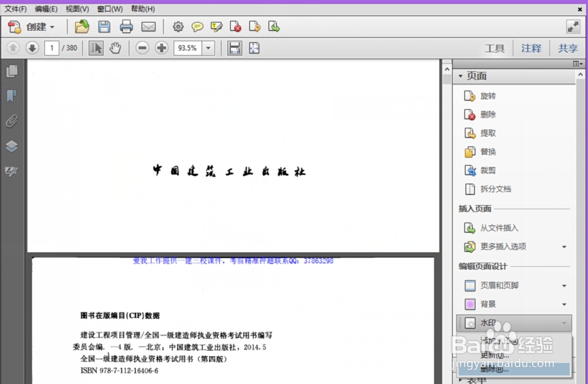Choose the hand pan tool
588x384 pixels.
[x=115, y=48]
